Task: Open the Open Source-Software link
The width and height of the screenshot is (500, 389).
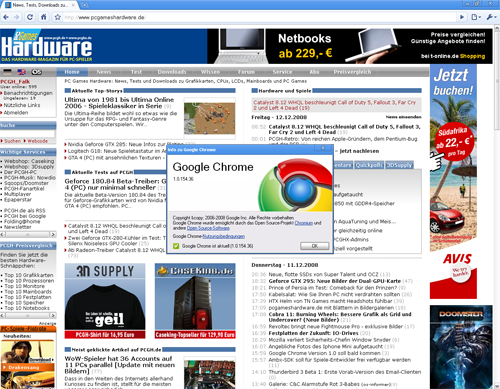Action: [208, 228]
